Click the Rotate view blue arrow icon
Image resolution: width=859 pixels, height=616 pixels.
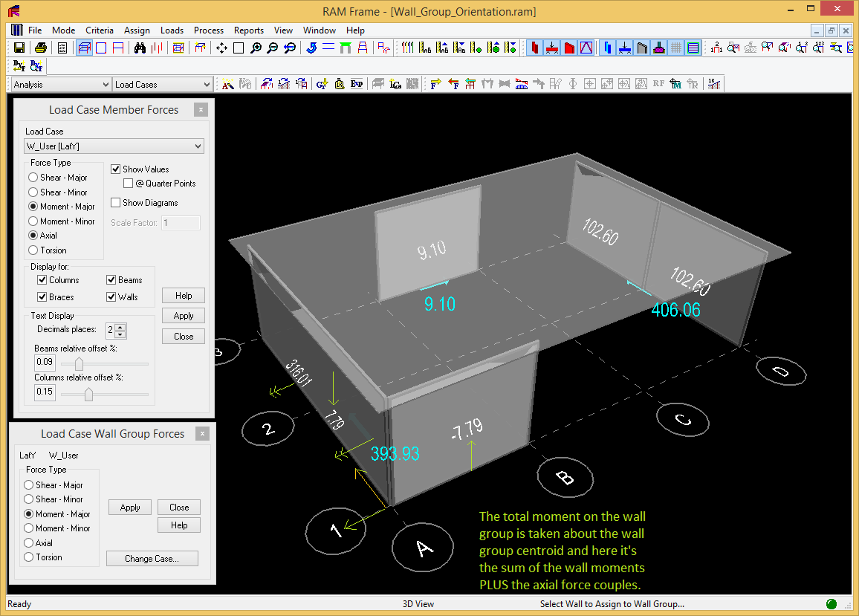pos(311,48)
